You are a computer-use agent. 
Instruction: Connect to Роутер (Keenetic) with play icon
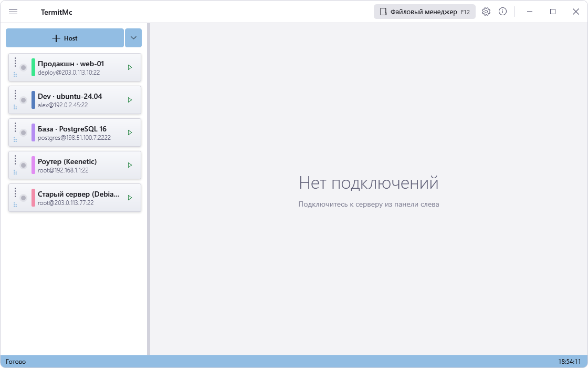coord(130,165)
